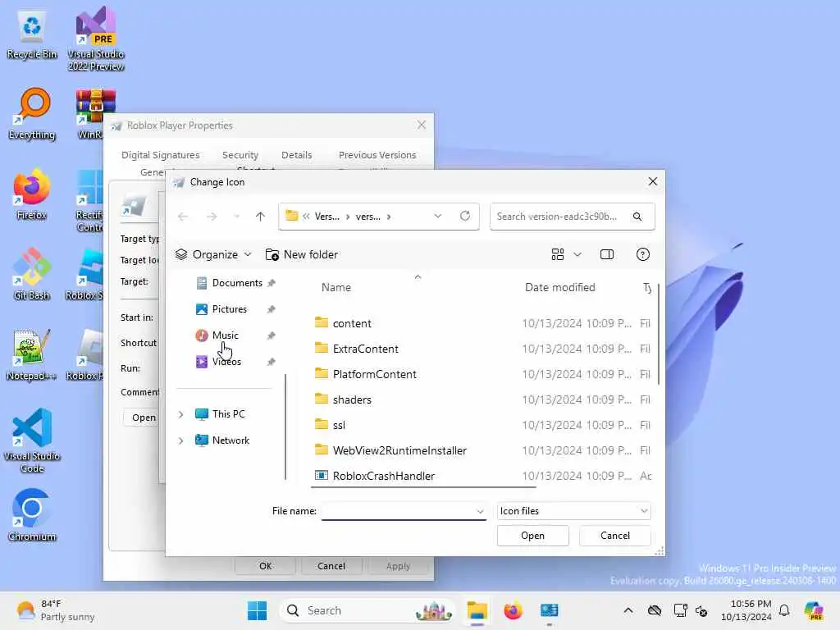840x630 pixels.
Task: Click the forward navigation arrow
Action: click(212, 217)
